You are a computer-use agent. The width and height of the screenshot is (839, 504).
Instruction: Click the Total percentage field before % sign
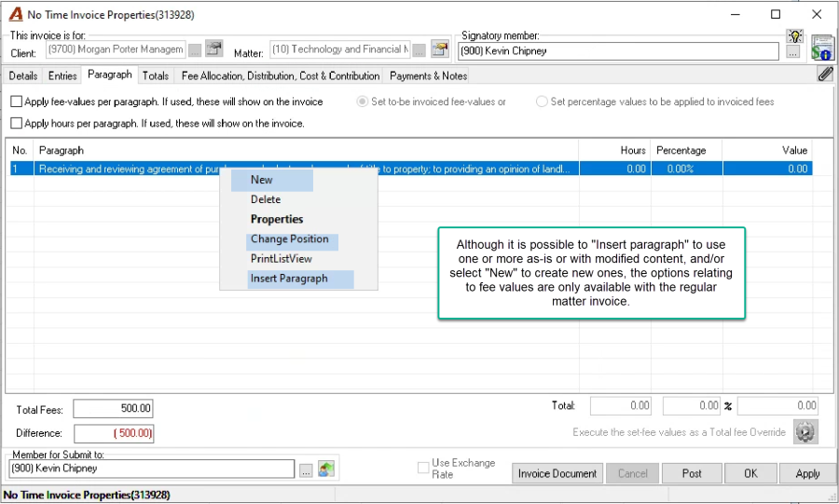[x=692, y=406]
